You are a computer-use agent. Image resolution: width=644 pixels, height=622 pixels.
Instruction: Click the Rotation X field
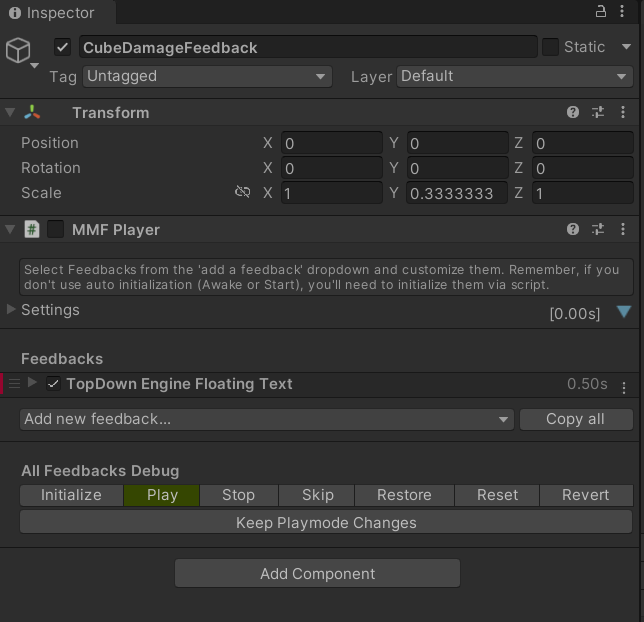coord(332,168)
